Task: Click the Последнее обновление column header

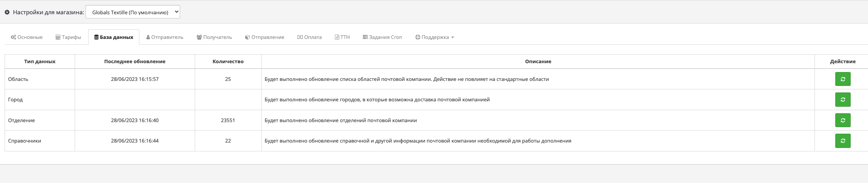Action: 135,62
